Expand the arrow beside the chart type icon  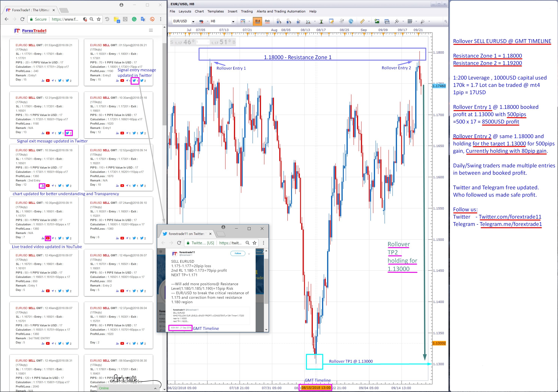[249, 21]
